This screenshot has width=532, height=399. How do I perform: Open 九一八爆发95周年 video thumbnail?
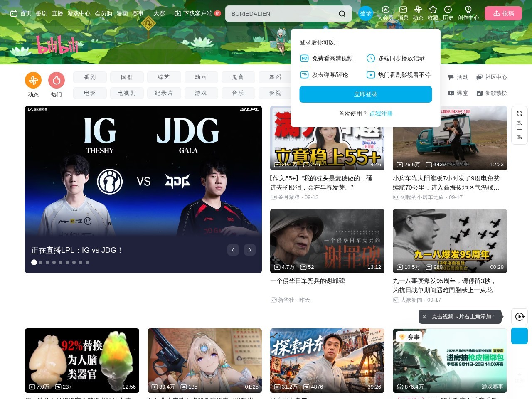pyautogui.click(x=450, y=241)
